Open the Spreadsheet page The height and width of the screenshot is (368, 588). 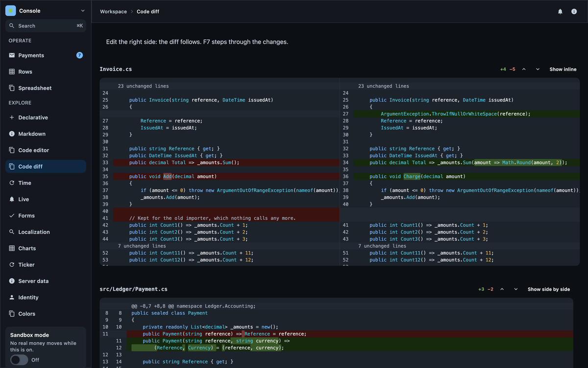(x=46, y=88)
